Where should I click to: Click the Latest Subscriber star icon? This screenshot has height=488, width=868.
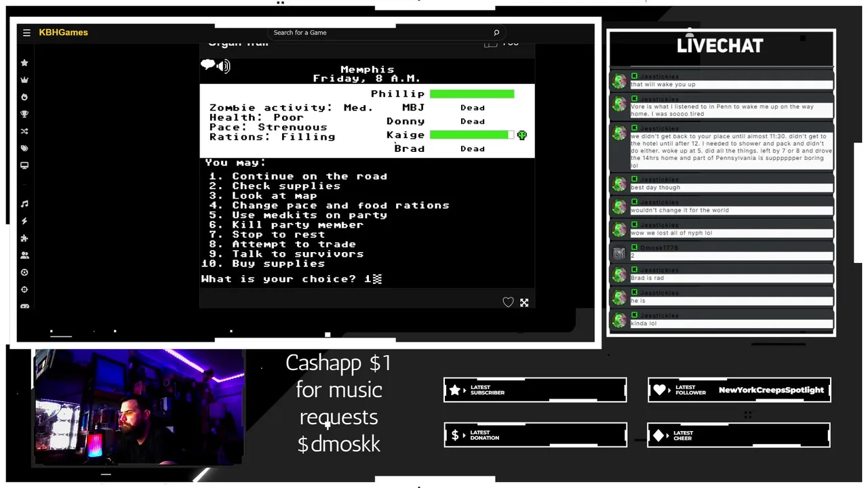[455, 390]
